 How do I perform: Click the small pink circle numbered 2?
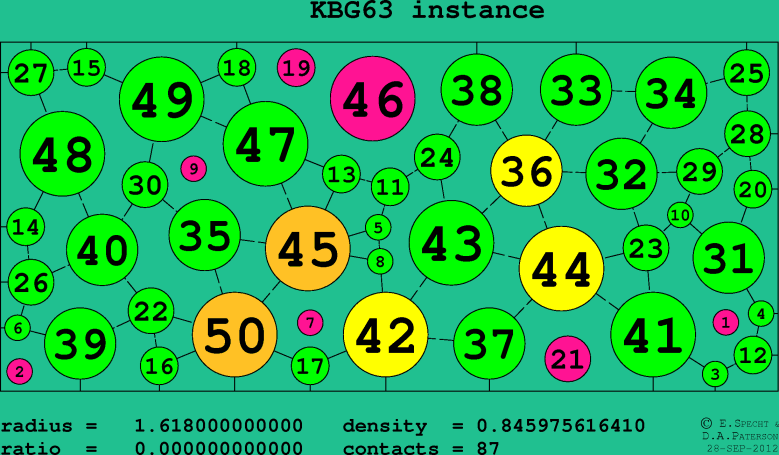click(20, 371)
